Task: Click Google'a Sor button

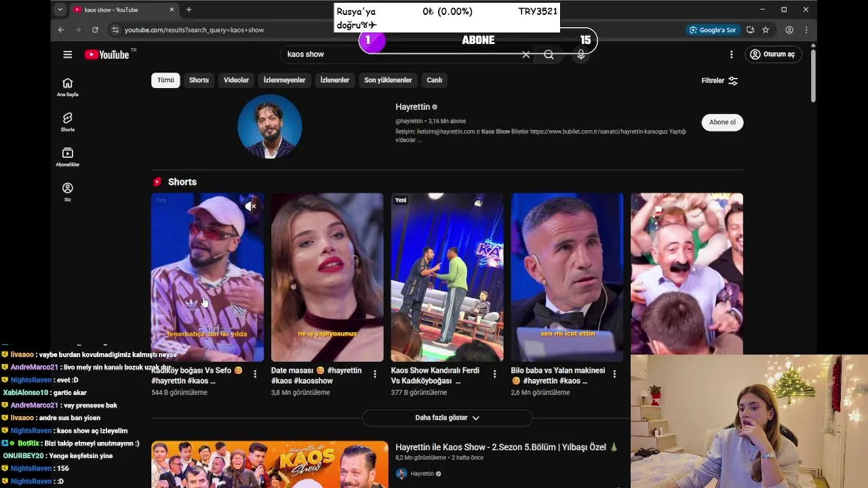Action: [x=713, y=30]
